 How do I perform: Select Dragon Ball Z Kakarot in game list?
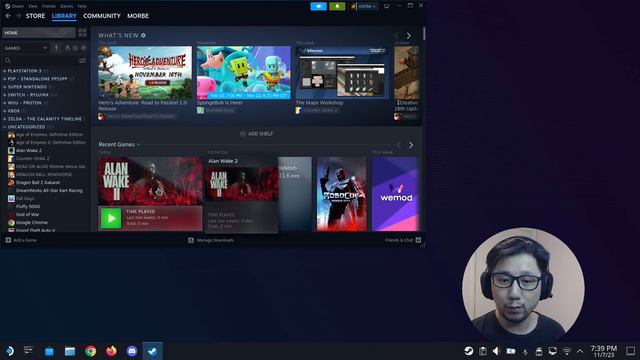(x=38, y=182)
